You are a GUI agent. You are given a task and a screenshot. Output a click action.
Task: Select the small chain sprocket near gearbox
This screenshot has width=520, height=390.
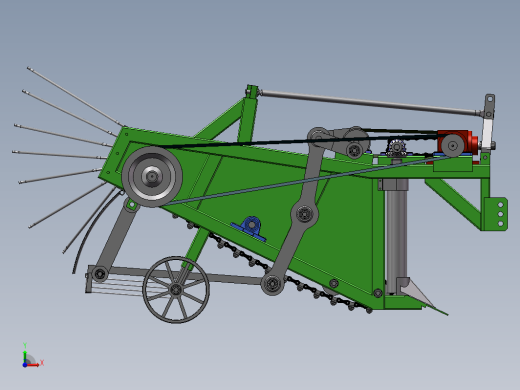click(x=396, y=147)
